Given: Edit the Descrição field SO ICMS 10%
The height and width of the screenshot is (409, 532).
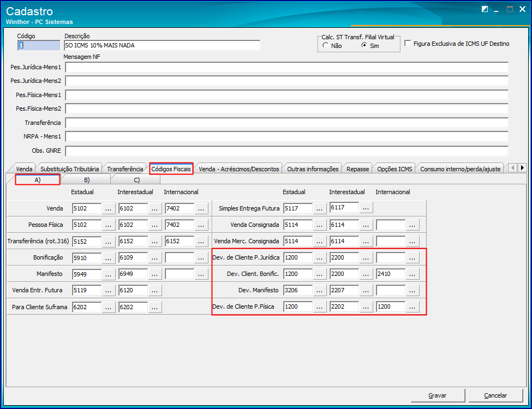Looking at the screenshot, I should pos(162,45).
